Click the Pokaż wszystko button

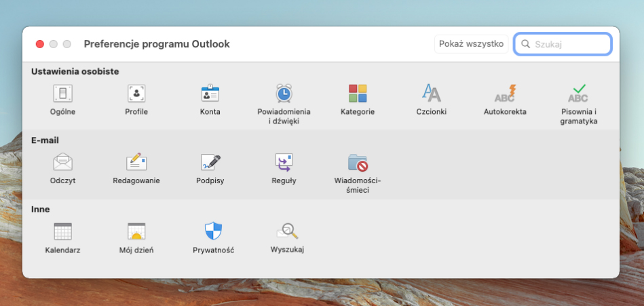(x=471, y=44)
